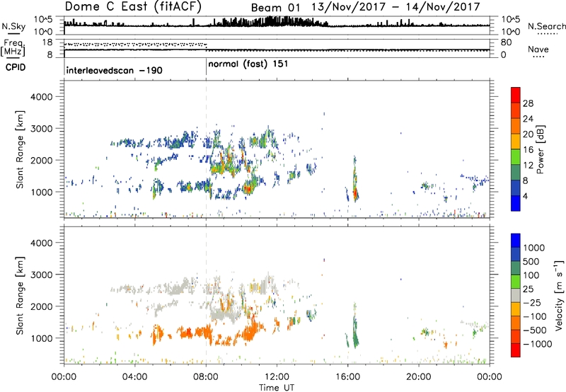Click the noise peak near 12:00 in the N.Sky panel
Screen dimensions: 566x392
(x=277, y=22)
